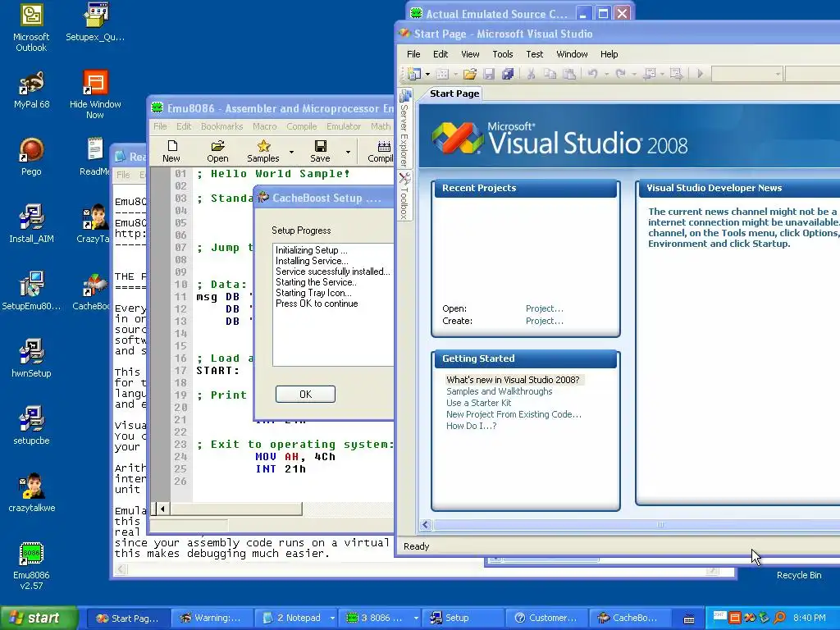Click the Start Debugging play icon
840x630 pixels.
coord(700,73)
